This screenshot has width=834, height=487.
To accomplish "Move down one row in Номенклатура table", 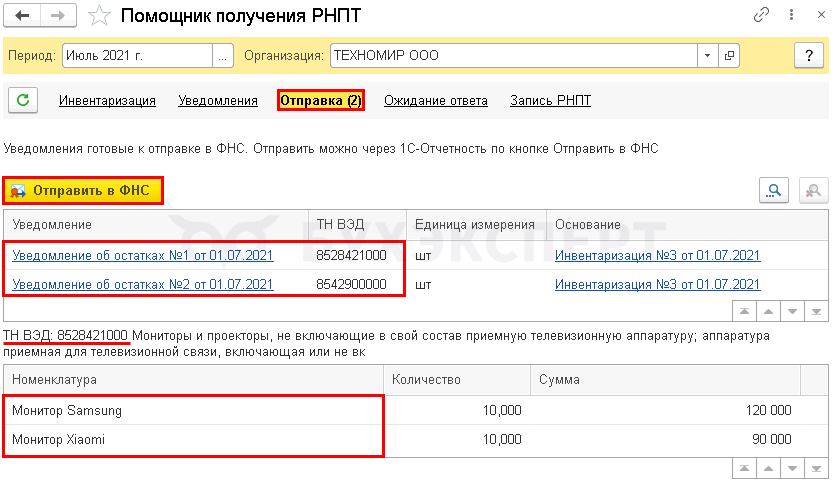I will point(793,468).
